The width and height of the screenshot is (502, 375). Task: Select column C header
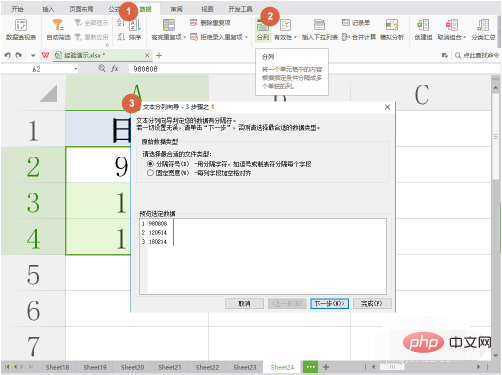[421, 93]
